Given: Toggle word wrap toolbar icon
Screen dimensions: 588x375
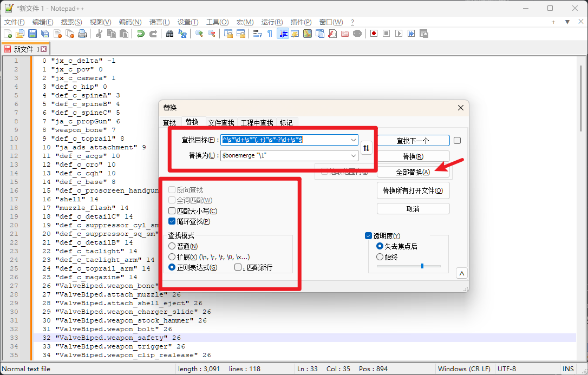Looking at the screenshot, I should [x=258, y=34].
